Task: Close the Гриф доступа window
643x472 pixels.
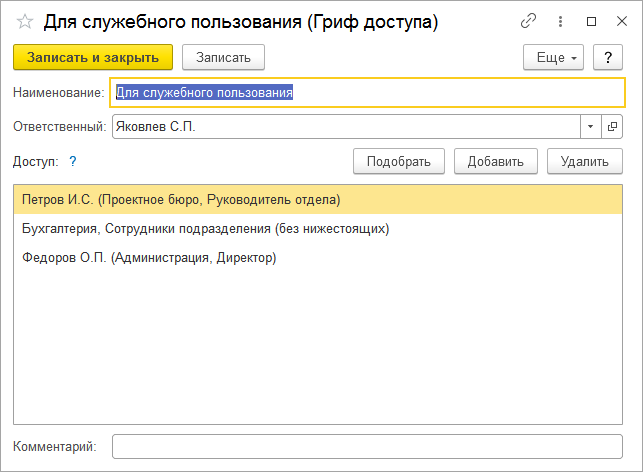Action: click(x=620, y=22)
